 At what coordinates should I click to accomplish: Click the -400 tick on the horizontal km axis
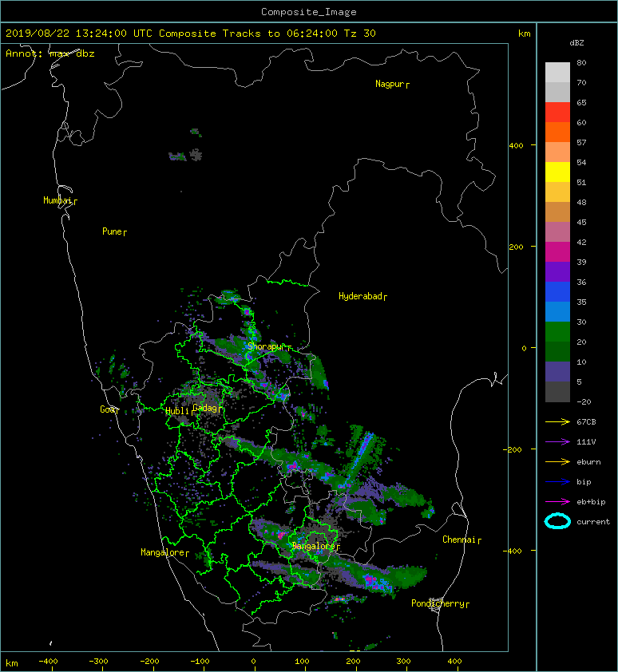pos(48,662)
